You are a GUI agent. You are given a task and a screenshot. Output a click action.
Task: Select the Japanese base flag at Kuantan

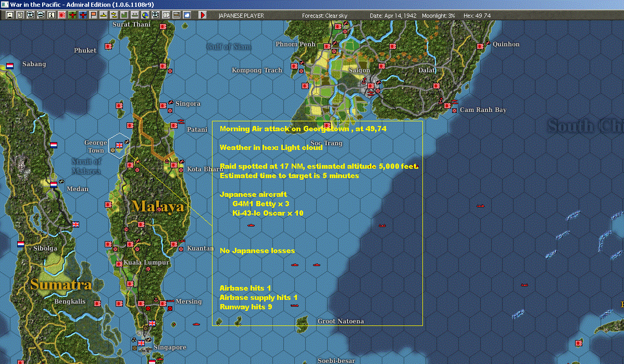tap(174, 244)
